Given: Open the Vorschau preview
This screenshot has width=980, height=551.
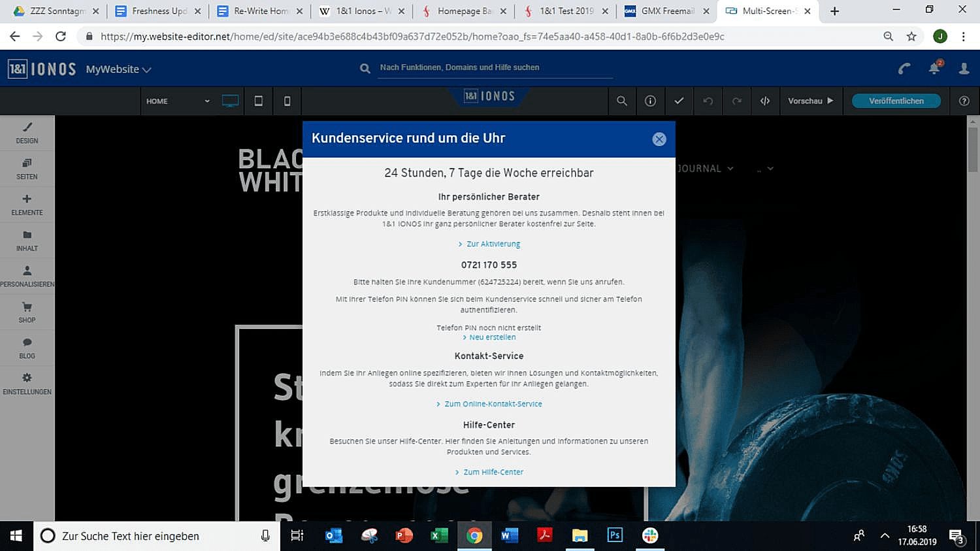Looking at the screenshot, I should coord(811,101).
